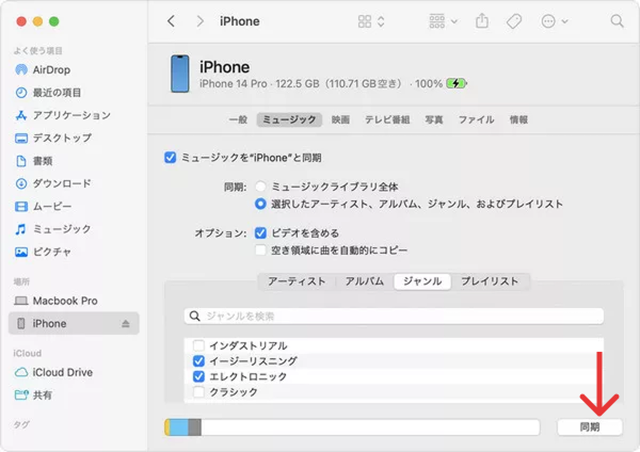Check the クラシック genre
Viewport: 640px width, 452px height.
(199, 392)
